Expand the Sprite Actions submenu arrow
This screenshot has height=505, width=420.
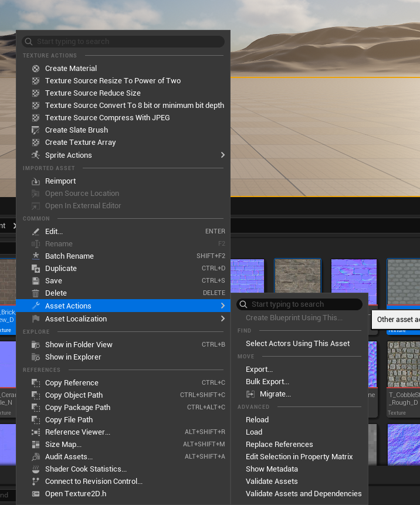(223, 155)
